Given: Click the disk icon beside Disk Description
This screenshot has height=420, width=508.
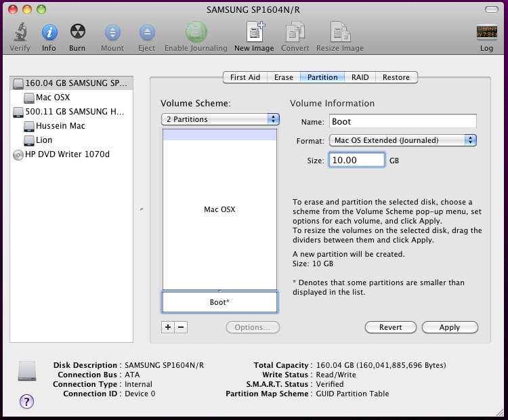Looking at the screenshot, I should [27, 371].
